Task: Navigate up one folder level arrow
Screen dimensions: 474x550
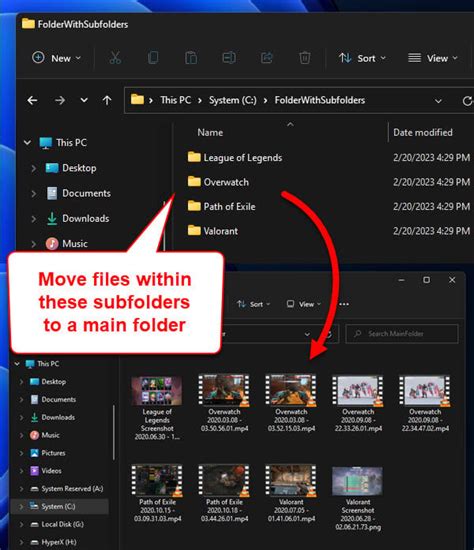Action: click(107, 101)
